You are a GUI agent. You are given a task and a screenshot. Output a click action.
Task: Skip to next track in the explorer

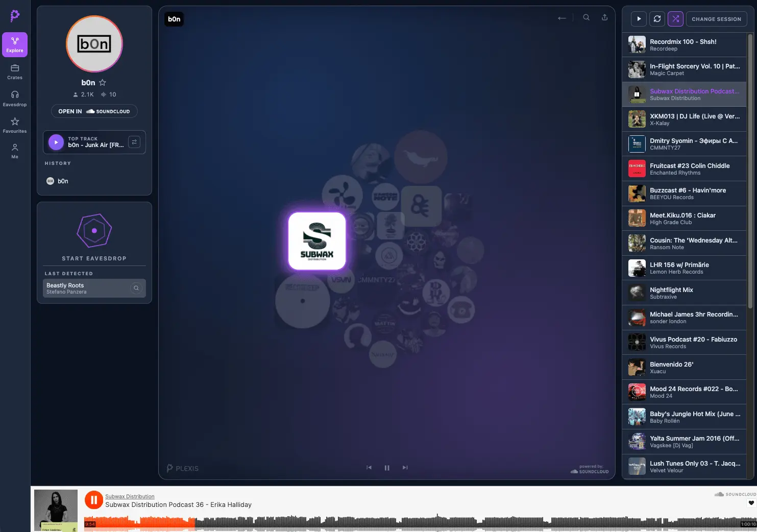[405, 468]
